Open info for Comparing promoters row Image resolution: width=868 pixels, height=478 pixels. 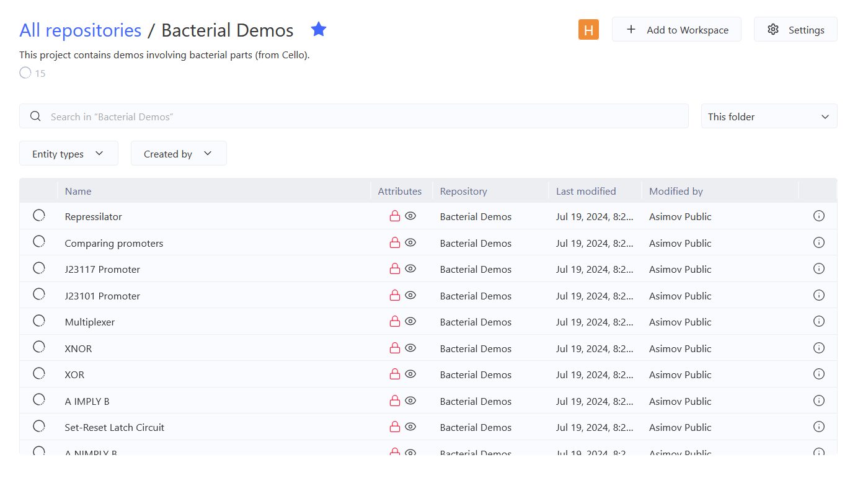pyautogui.click(x=818, y=242)
